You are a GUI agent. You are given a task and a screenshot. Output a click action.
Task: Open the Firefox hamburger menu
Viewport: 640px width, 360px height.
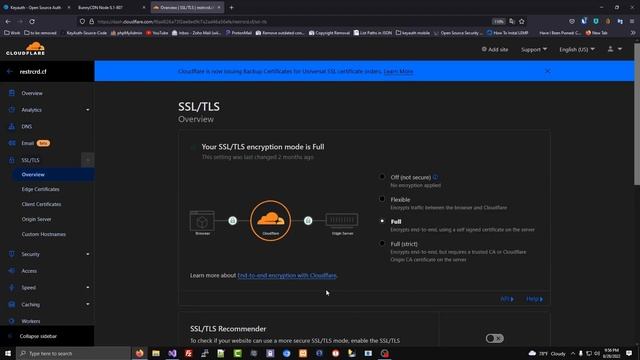point(632,21)
